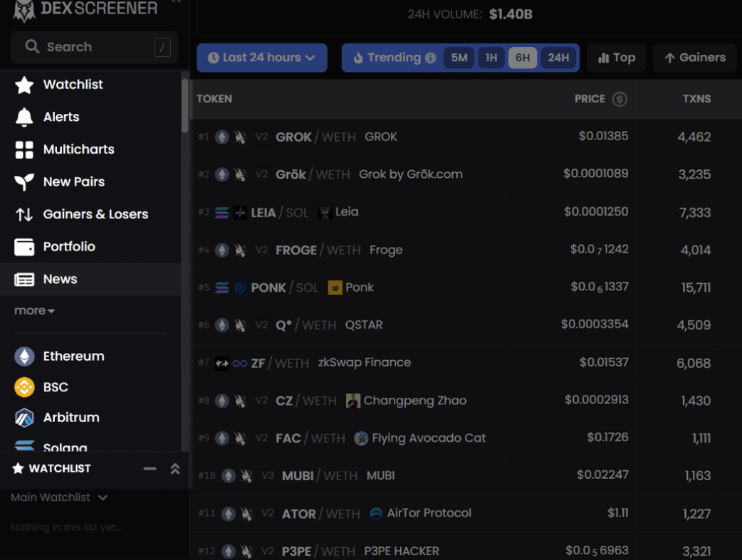Image resolution: width=742 pixels, height=560 pixels.
Task: Click the Solana chain icon in LEIA row
Action: (222, 212)
